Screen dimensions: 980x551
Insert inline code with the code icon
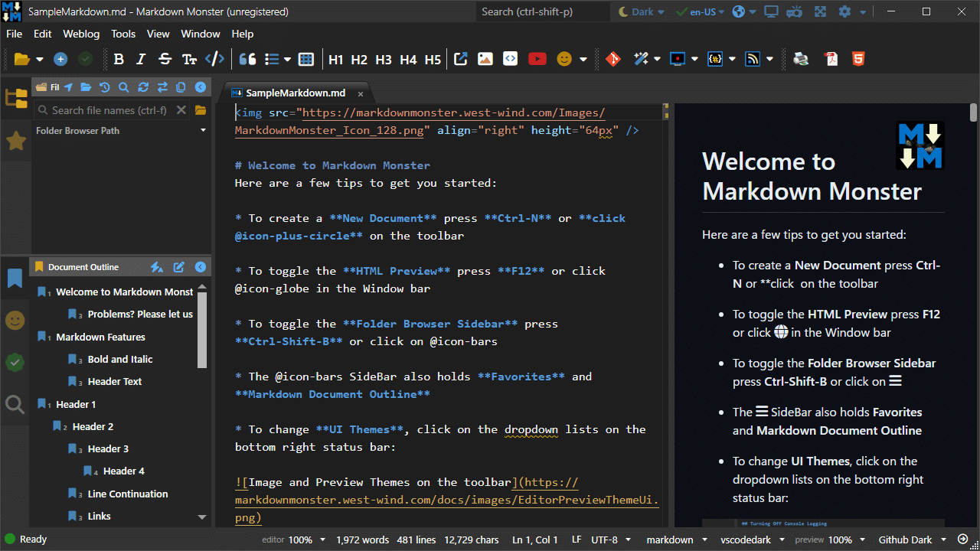coord(215,59)
